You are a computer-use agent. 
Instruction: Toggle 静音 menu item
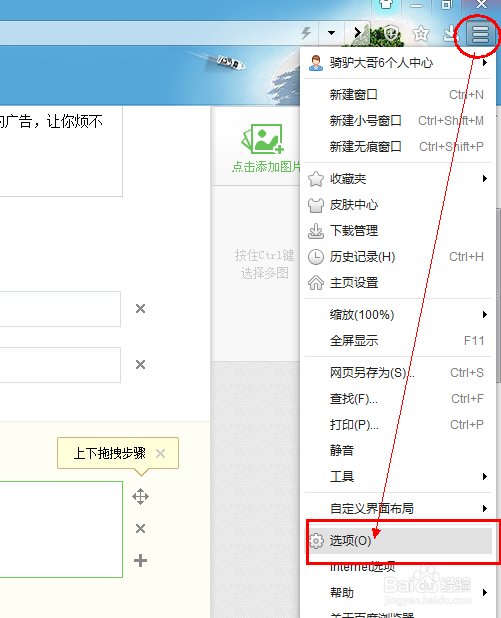click(x=398, y=450)
